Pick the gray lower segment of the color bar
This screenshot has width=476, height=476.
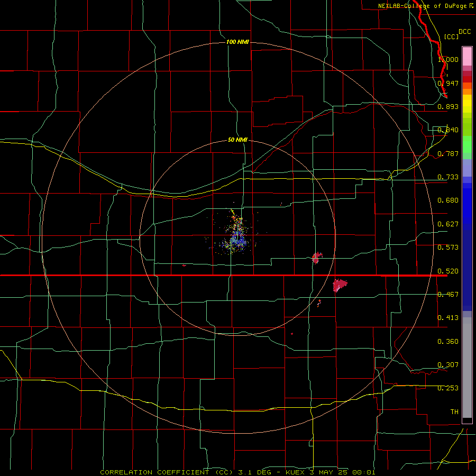click(467, 368)
